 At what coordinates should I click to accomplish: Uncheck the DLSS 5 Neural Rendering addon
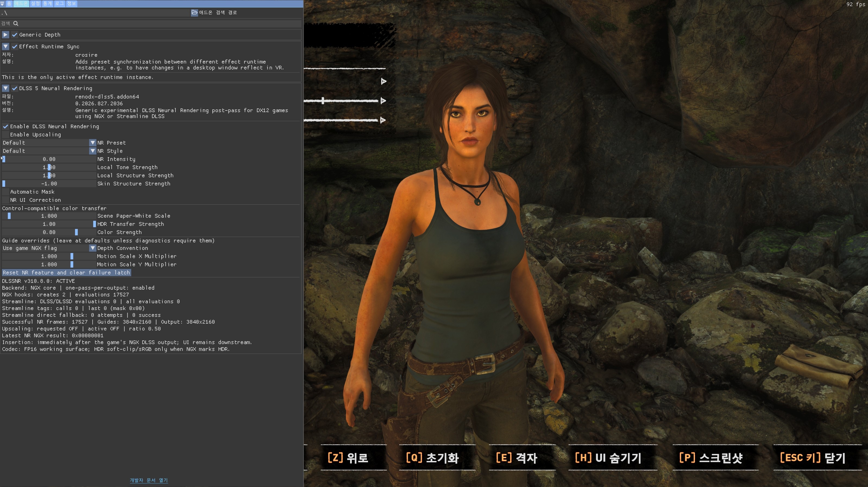pos(14,88)
